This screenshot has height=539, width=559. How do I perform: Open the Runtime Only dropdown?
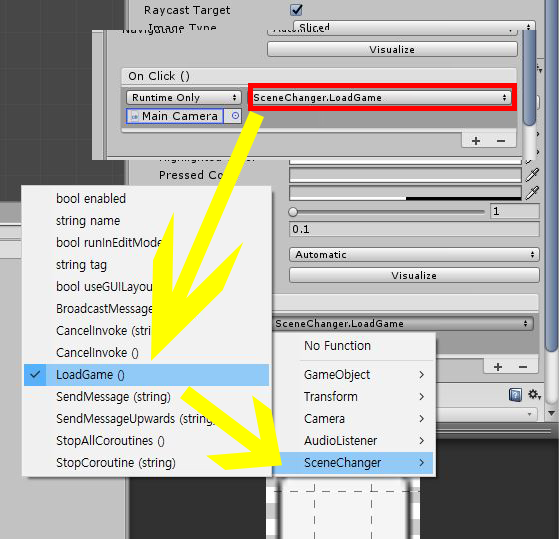[184, 97]
